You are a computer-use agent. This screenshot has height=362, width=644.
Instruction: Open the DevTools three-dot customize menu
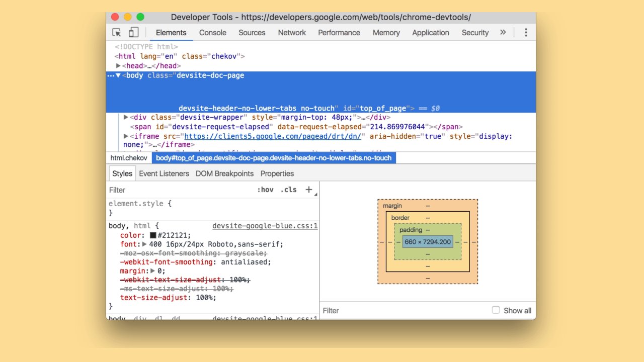point(526,33)
